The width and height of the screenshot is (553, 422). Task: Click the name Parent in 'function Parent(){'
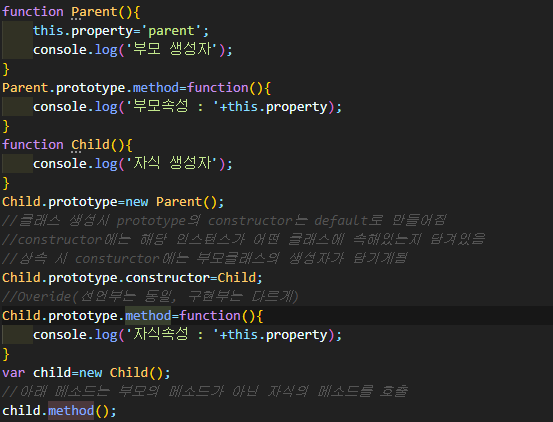click(94, 12)
